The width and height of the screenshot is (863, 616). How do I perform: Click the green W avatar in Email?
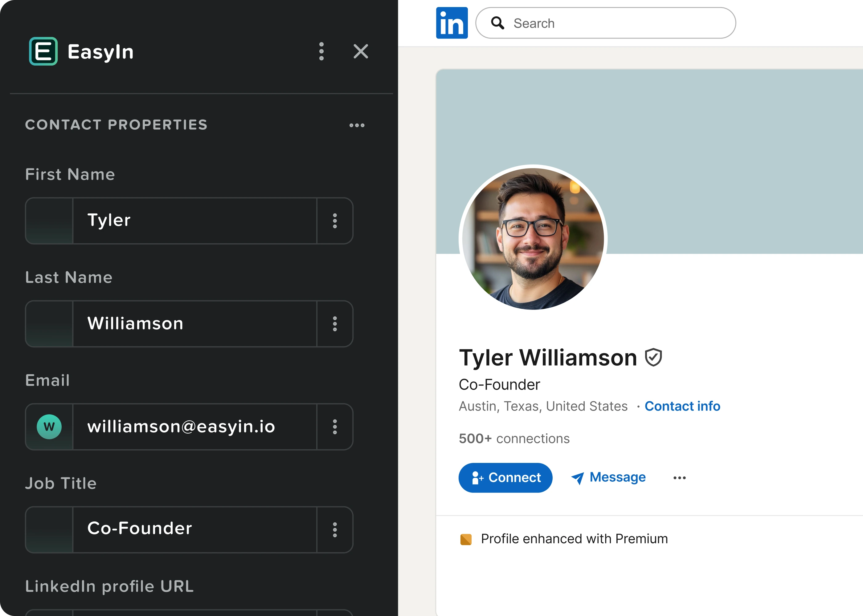49,427
